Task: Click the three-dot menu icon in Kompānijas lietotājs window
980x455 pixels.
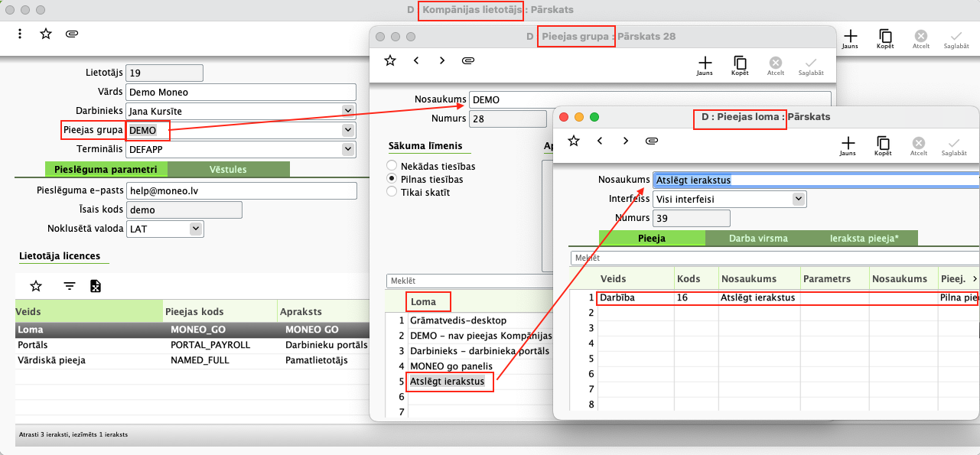Action: [20, 34]
